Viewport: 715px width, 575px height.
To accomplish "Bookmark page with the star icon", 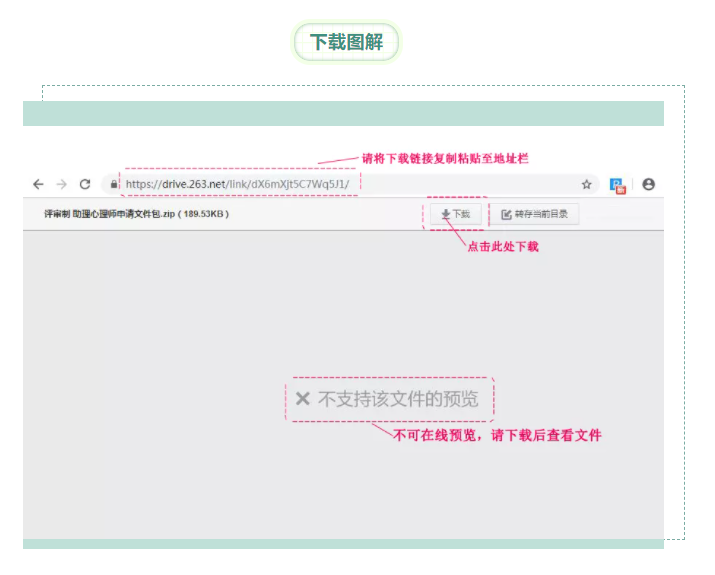I will click(586, 184).
